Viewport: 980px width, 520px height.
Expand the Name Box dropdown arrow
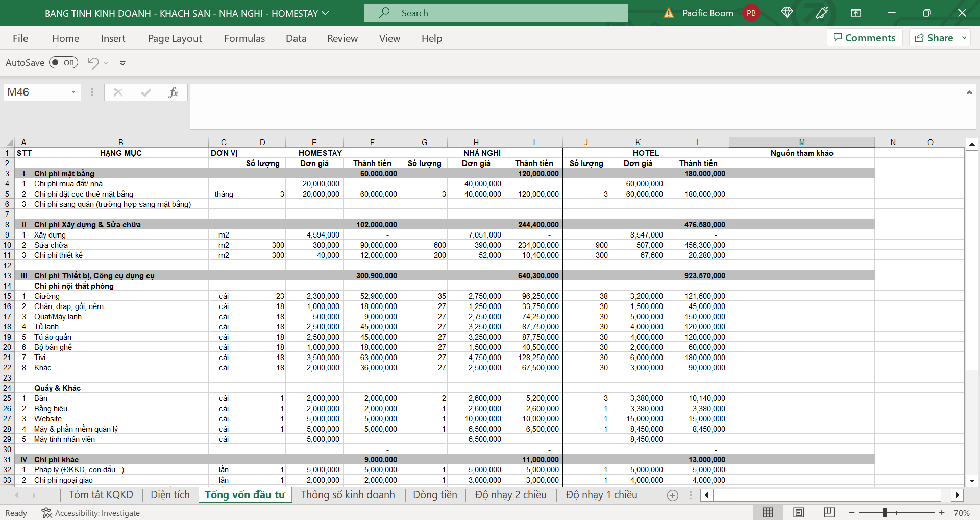click(x=73, y=92)
